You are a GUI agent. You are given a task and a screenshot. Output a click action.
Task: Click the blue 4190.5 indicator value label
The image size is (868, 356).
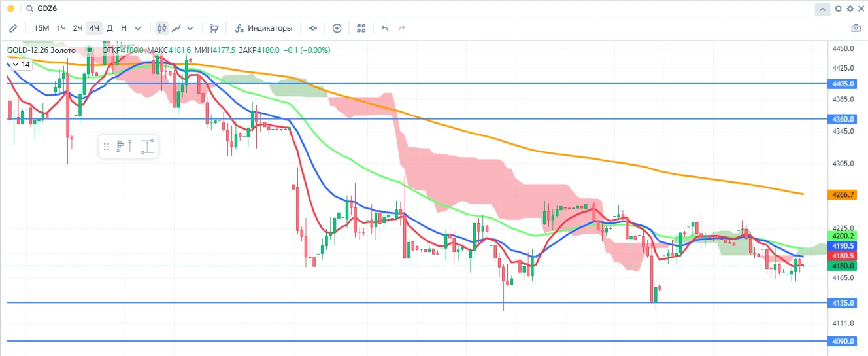[x=844, y=245]
